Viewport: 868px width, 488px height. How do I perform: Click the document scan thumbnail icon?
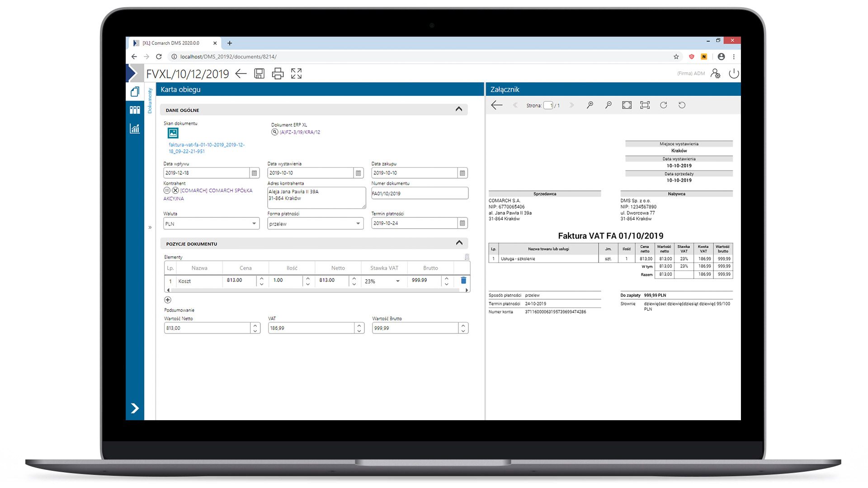172,132
